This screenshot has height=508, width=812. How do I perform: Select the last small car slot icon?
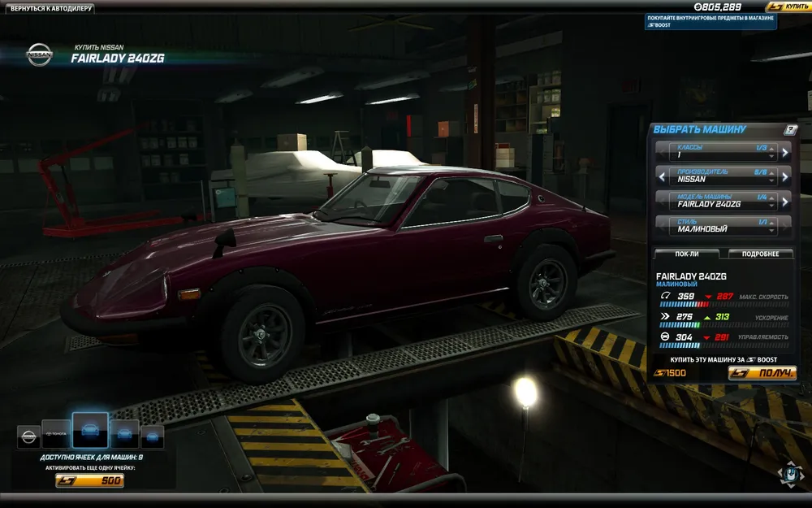(x=152, y=436)
